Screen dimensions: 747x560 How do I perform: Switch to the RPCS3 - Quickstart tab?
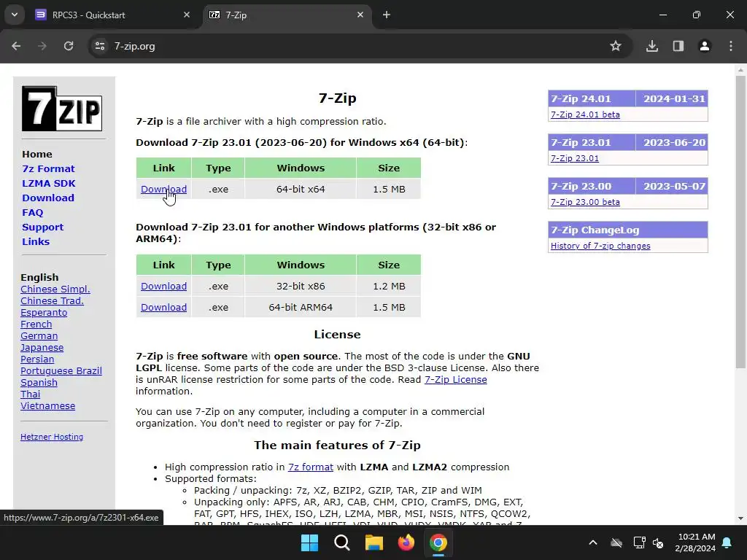(x=112, y=15)
